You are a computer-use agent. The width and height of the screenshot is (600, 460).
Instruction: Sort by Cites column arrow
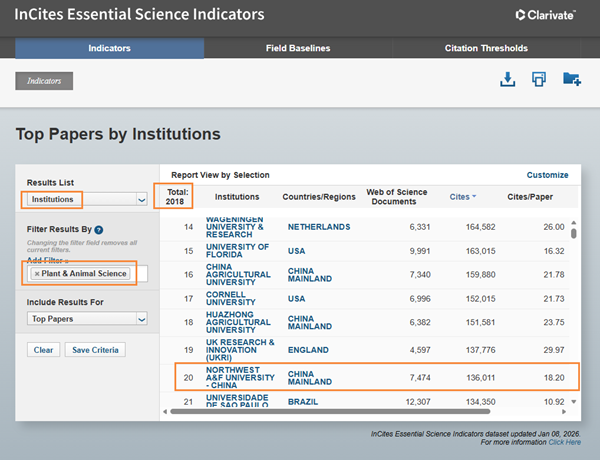click(473, 197)
